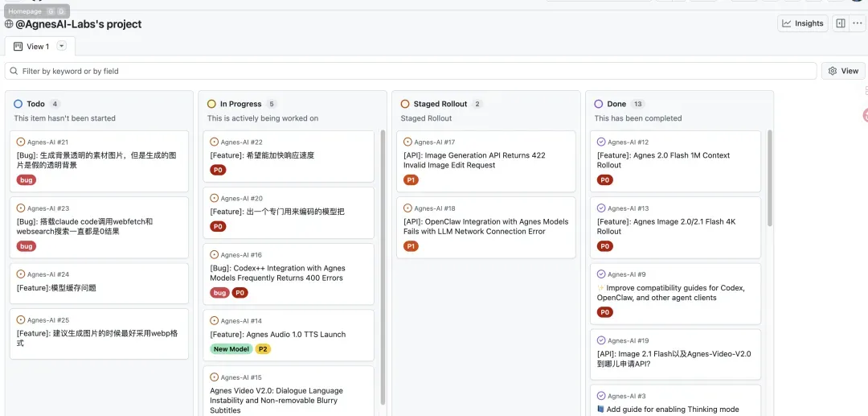Open Codex++ Integration 400 Errors issue
Image resolution: width=868 pixels, height=416 pixels.
[278, 273]
